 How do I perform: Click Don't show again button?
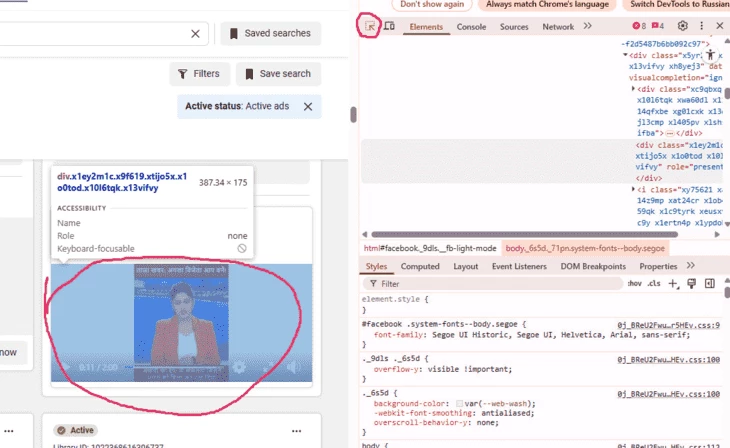(432, 4)
